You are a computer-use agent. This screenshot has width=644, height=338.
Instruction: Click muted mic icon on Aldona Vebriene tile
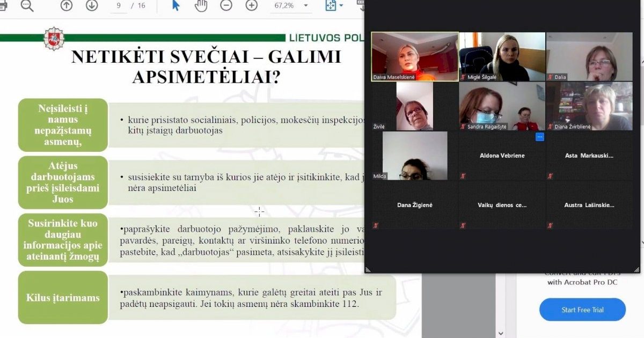pyautogui.click(x=463, y=176)
